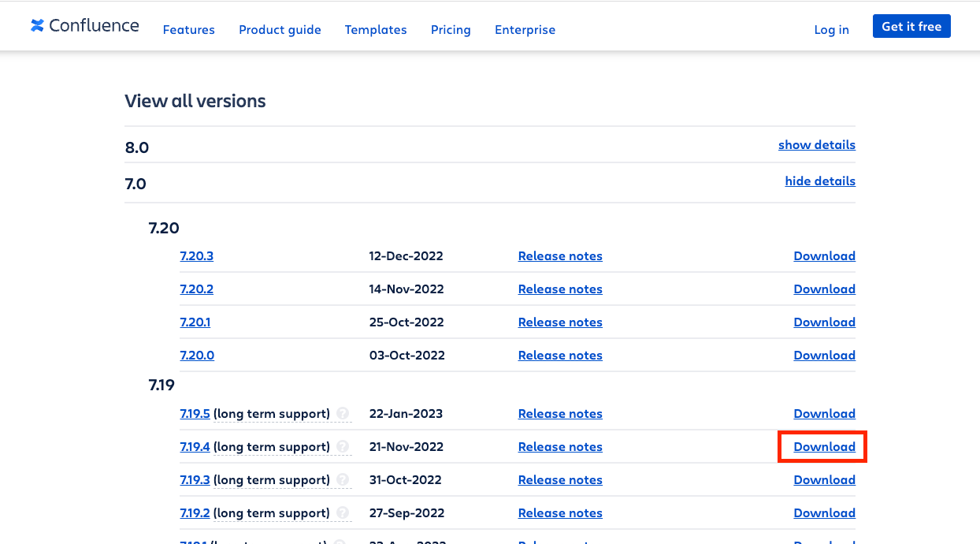Open version 7.20.2 link

(196, 289)
